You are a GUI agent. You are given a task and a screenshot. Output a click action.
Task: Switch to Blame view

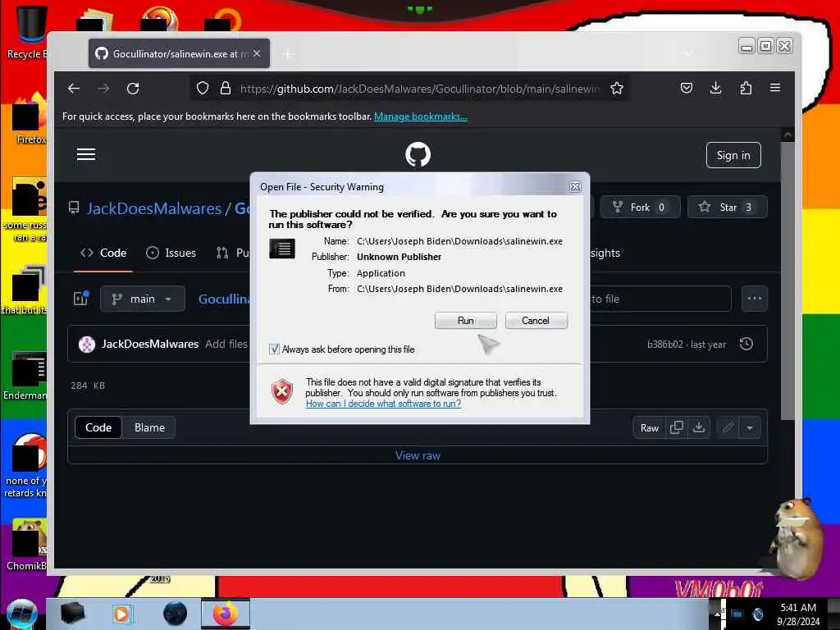(149, 427)
